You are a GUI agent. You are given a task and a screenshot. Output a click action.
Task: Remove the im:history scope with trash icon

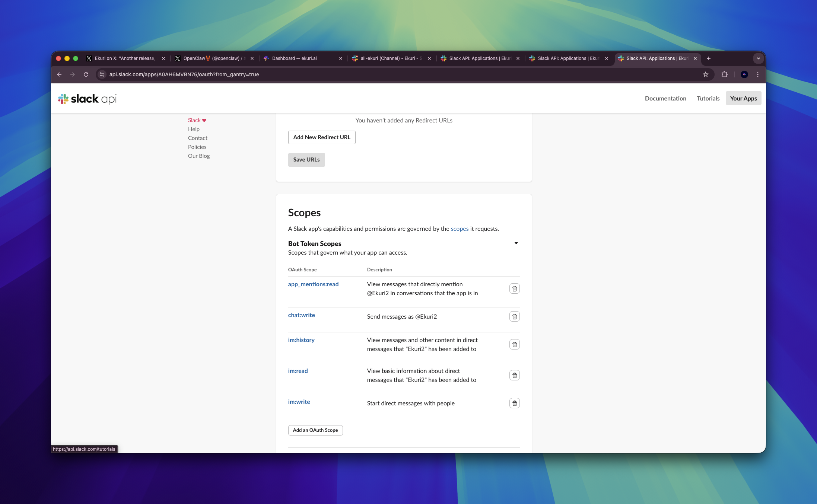pyautogui.click(x=514, y=344)
